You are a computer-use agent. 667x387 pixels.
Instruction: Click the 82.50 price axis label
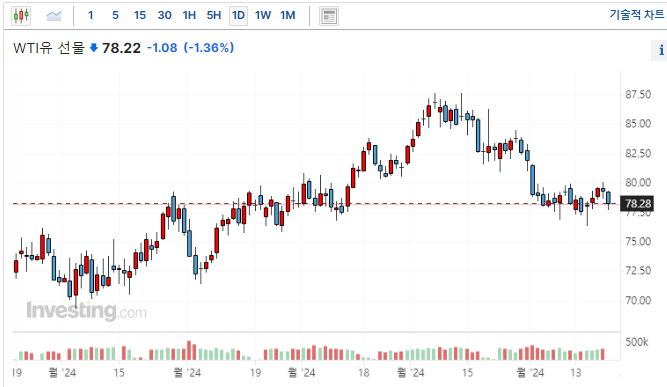638,153
